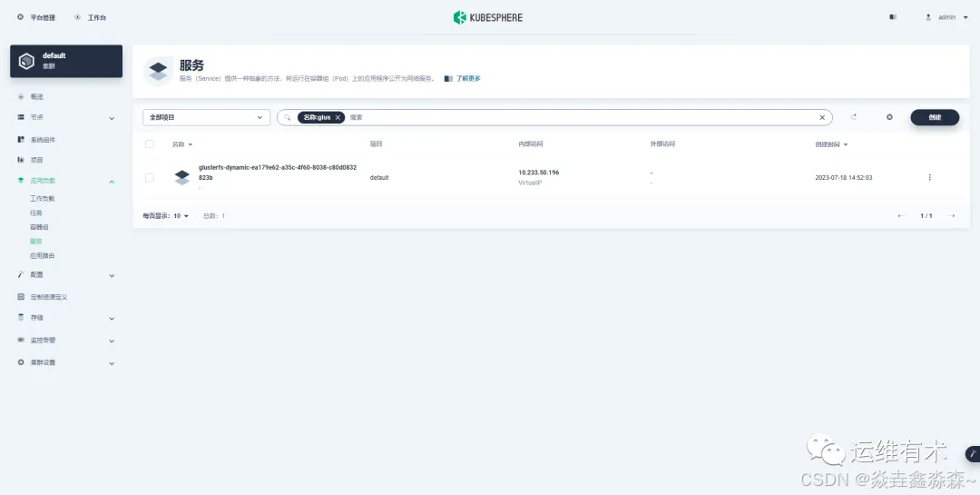Open the 了解更多 learn more link
The height and width of the screenshot is (495, 980).
click(468, 79)
